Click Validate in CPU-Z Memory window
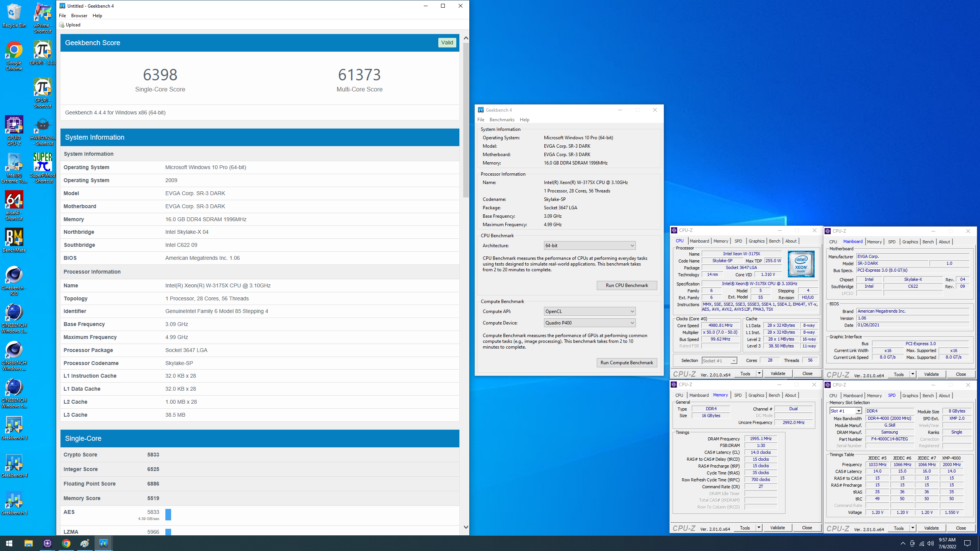This screenshot has width=980, height=551. pos(777,528)
